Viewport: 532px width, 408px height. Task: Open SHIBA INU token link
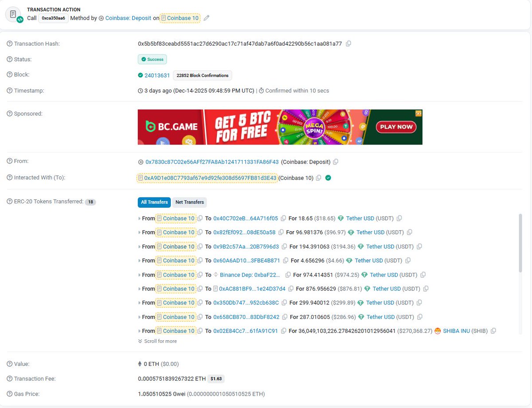point(456,331)
